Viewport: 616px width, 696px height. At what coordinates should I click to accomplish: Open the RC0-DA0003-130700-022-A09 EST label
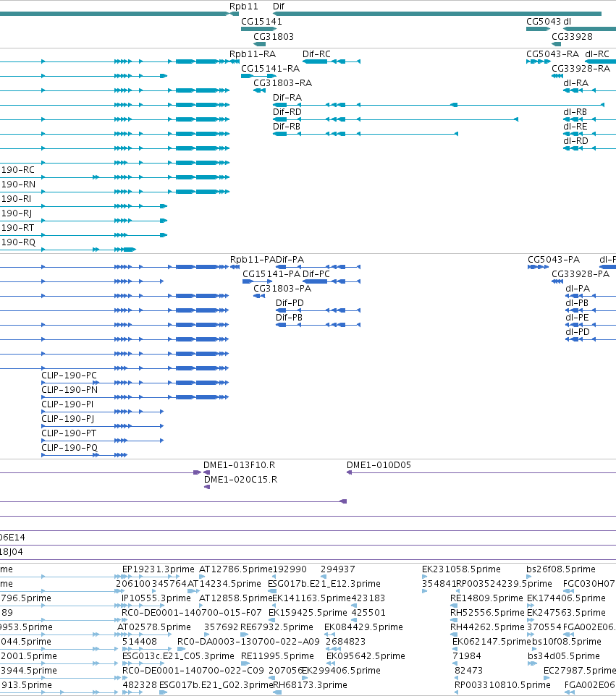point(248,642)
